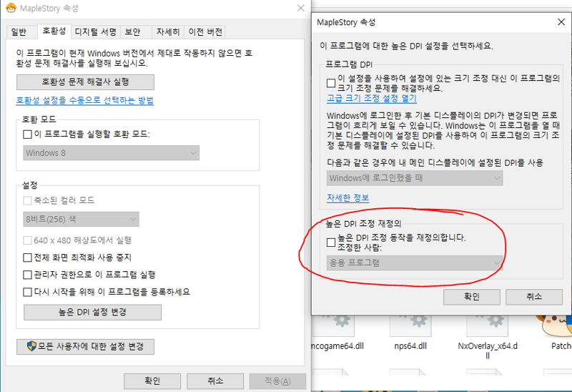Enable the 호환 모드 compatibility mode checkbox
Viewport: 572px width, 392px height.
27,134
